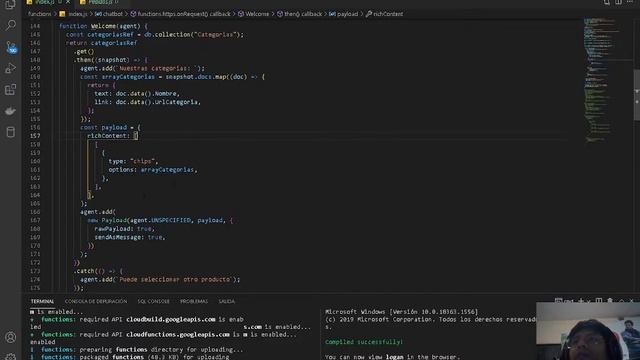Image resolution: width=640 pixels, height=360 pixels.
Task: Click the split editor icon at top right
Action: point(618,2)
